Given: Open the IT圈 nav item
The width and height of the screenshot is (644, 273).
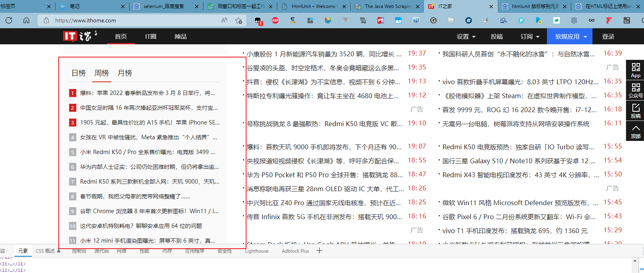Looking at the screenshot, I should point(151,36).
